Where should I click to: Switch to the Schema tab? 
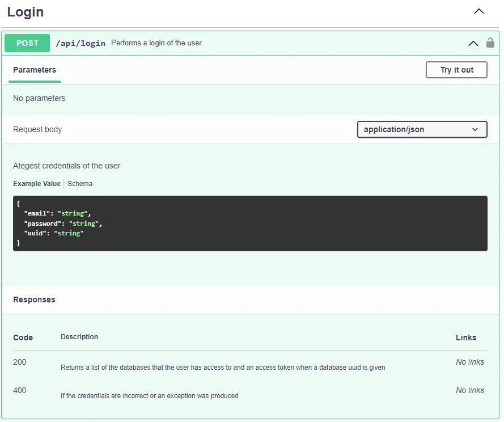(x=80, y=184)
